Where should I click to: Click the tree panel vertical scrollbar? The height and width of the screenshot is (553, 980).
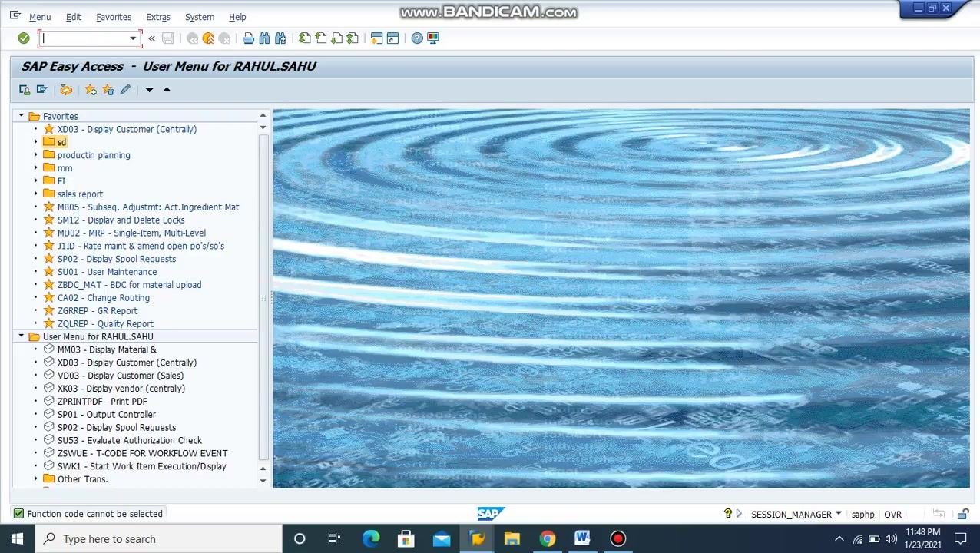tap(263, 300)
